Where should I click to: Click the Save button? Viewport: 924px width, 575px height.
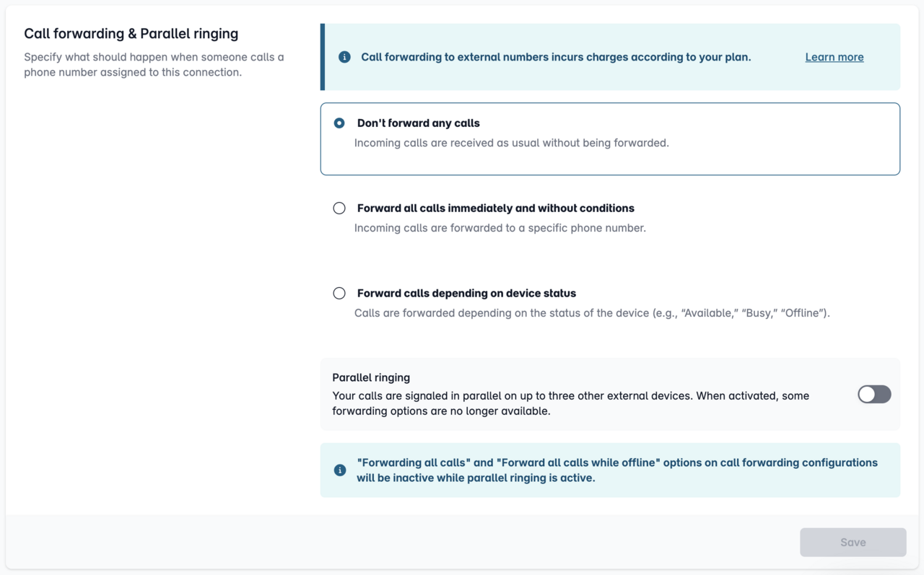pos(853,543)
